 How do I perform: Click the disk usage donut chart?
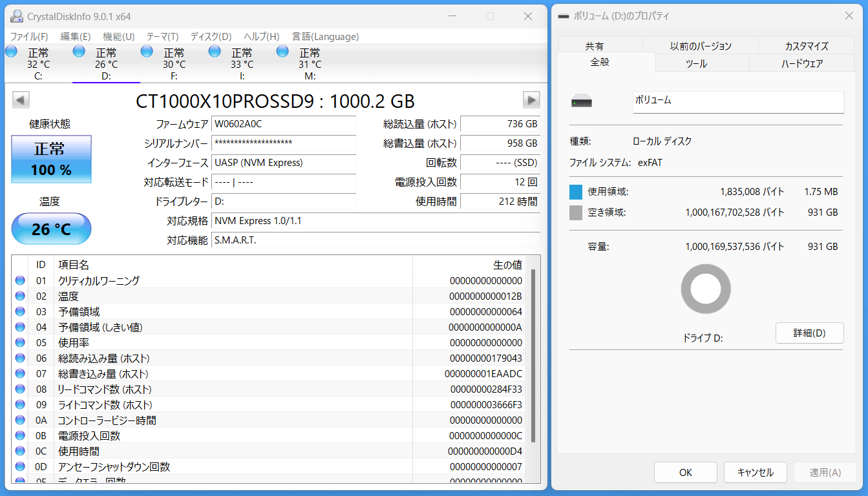point(706,289)
